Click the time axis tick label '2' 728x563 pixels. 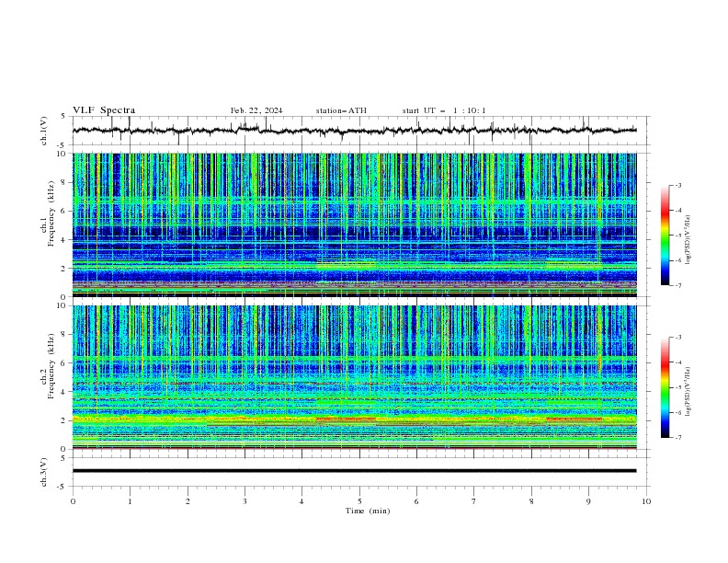click(188, 501)
